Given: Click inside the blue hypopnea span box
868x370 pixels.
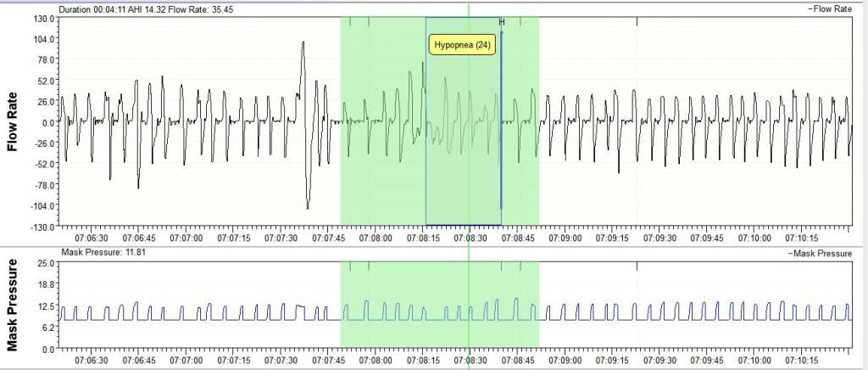Looking at the screenshot, I should click(462, 170).
